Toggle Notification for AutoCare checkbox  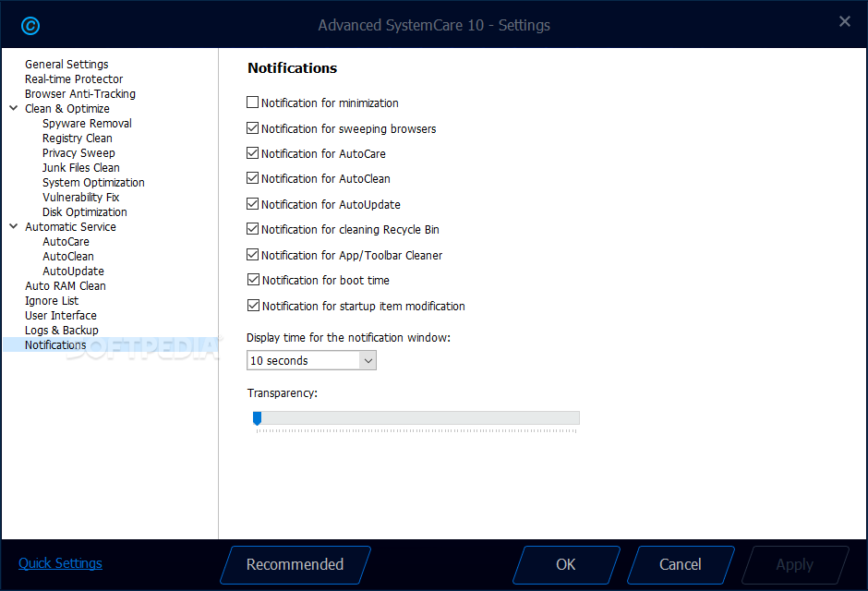(252, 153)
